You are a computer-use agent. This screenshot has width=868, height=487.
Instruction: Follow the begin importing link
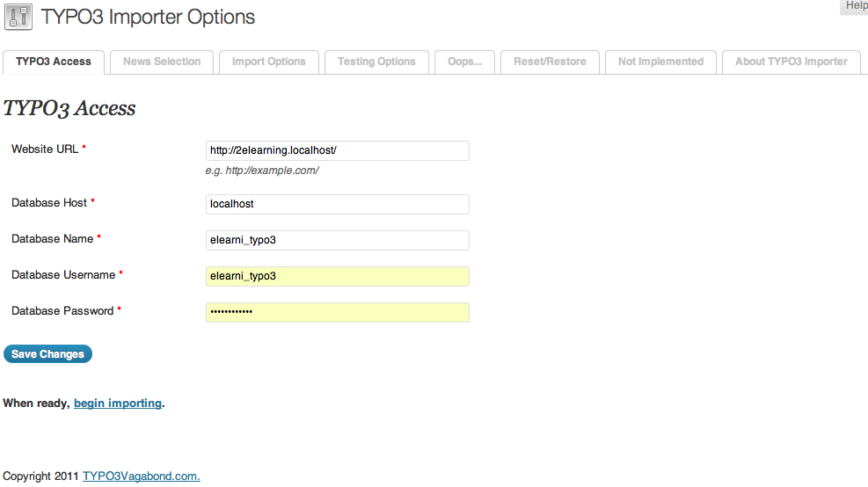click(x=118, y=403)
